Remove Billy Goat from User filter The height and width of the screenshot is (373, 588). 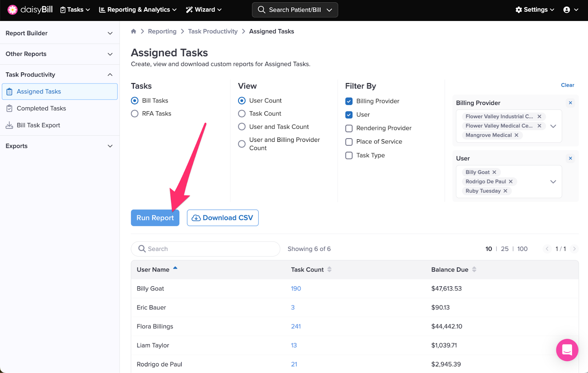click(x=494, y=172)
